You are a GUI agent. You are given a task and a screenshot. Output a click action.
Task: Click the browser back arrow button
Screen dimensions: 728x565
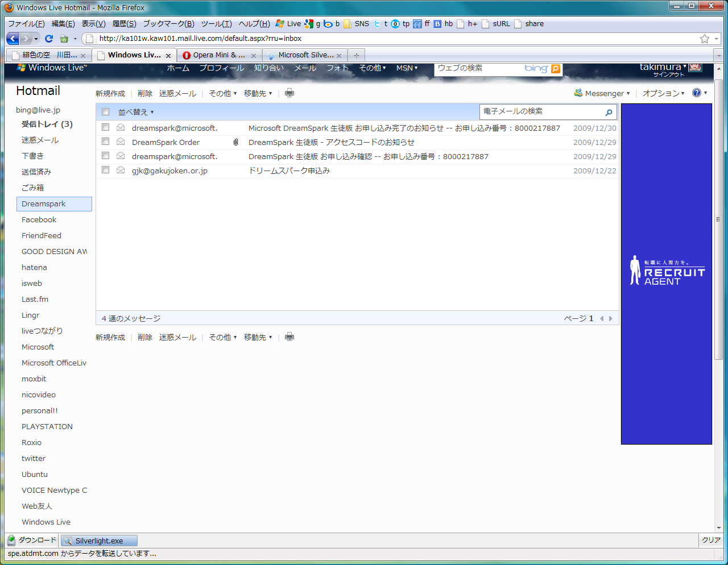[x=13, y=39]
